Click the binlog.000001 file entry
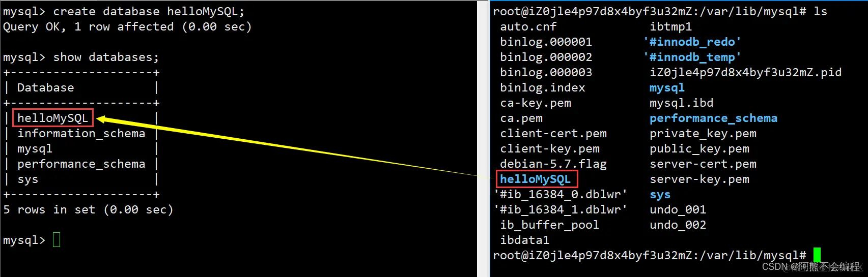Screen dimensions: 868x277 (x=546, y=42)
